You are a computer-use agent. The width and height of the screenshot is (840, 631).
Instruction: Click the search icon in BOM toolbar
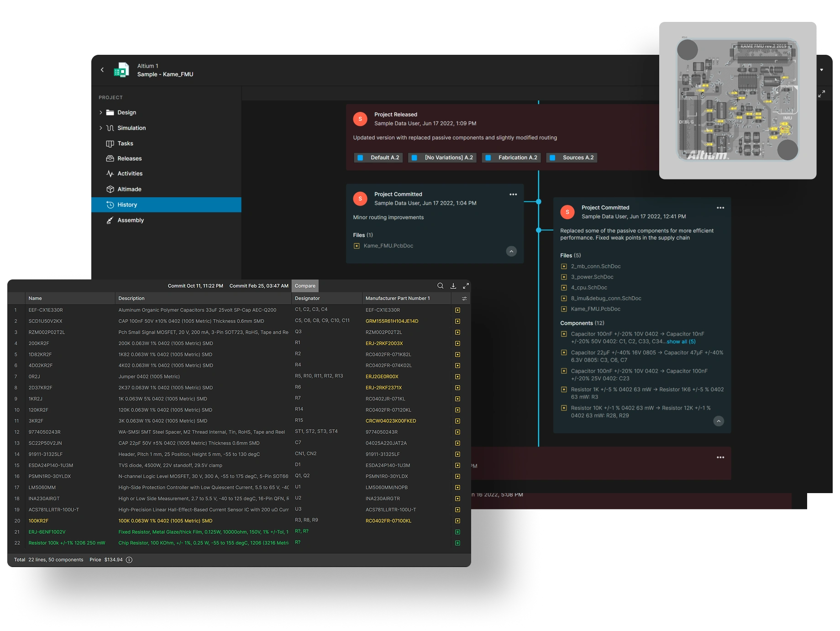tap(440, 286)
